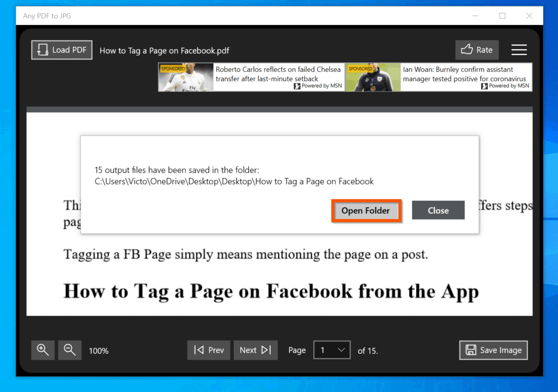The image size is (558, 392).
Task: Minimize the Any PDF to JPG window
Action: click(475, 16)
